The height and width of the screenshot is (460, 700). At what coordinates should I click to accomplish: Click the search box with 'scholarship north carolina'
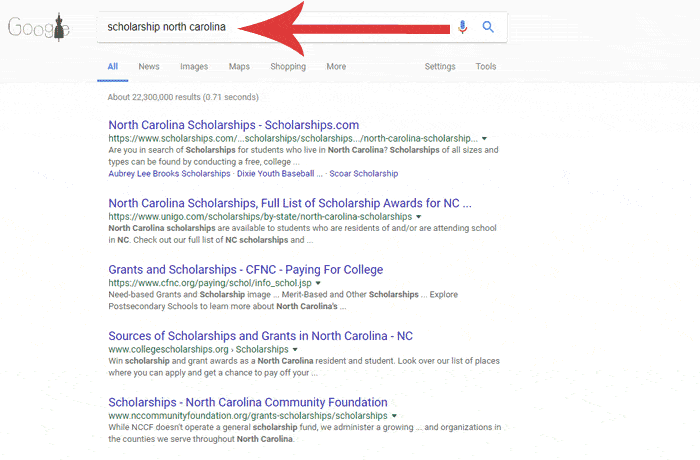[x=302, y=27]
